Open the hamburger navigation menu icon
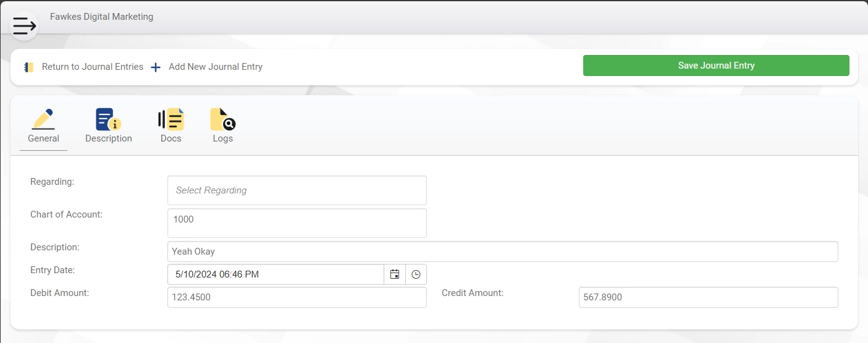868x343 pixels. pos(24,26)
